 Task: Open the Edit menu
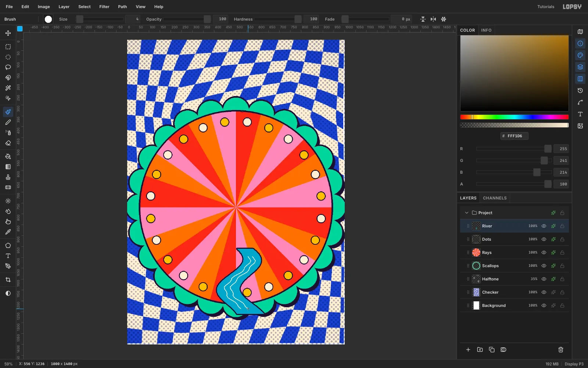point(25,7)
